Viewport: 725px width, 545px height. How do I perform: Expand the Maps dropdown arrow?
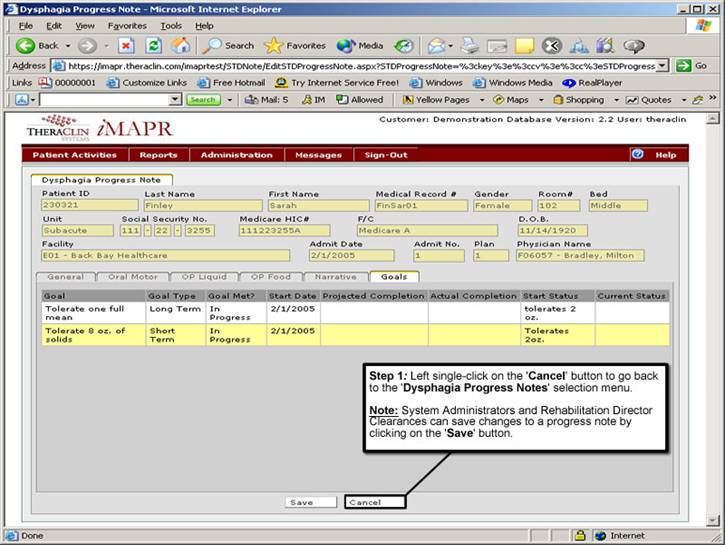[541, 100]
